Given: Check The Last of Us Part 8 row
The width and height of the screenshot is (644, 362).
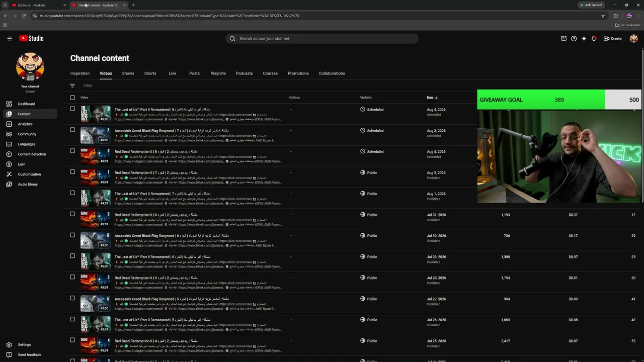Looking at the screenshot, I should tap(72, 109).
